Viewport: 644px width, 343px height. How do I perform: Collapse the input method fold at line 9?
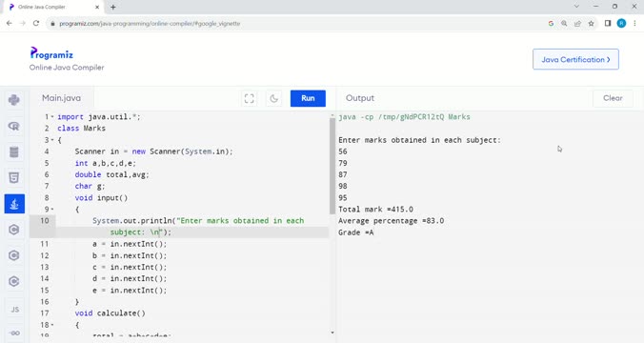tap(52, 210)
